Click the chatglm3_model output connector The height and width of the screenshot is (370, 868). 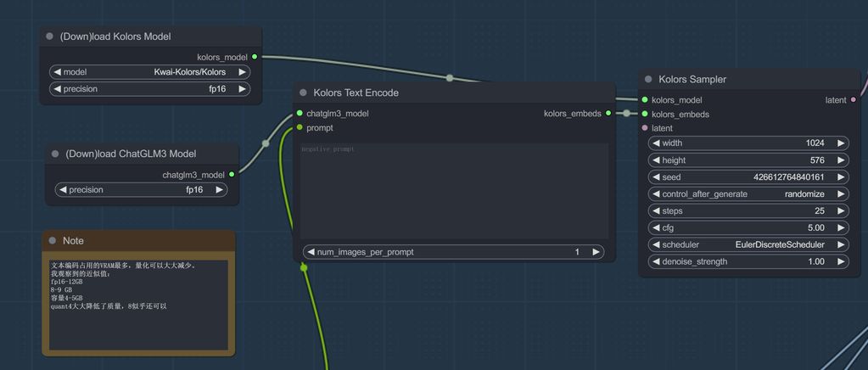(232, 175)
